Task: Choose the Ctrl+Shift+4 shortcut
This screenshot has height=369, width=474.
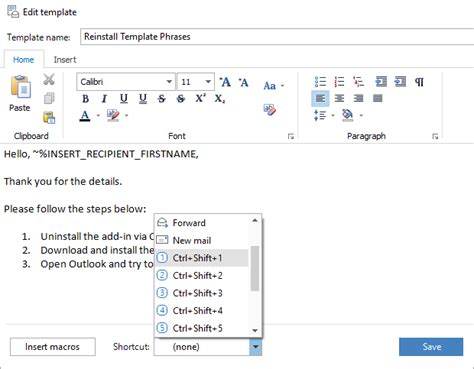Action: (x=202, y=311)
